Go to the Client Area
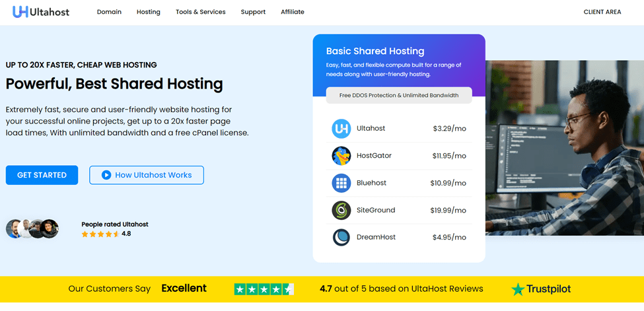 tap(602, 12)
